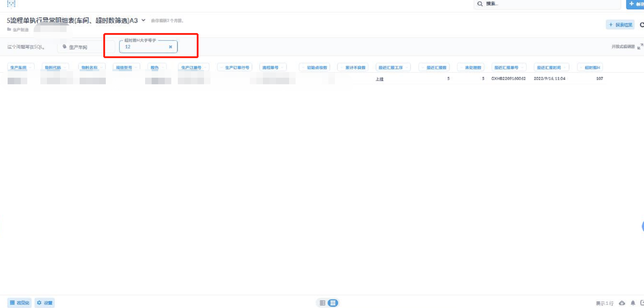Screen dimensions: 644x308
Task: Click the bell alert icon
Action: pos(633,303)
